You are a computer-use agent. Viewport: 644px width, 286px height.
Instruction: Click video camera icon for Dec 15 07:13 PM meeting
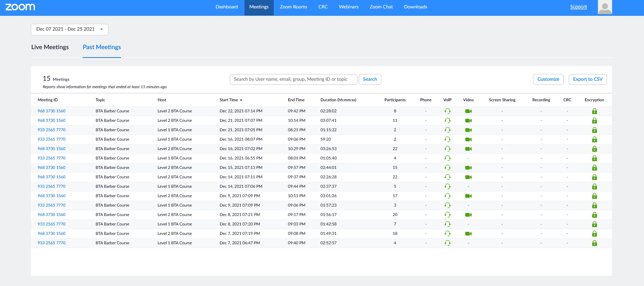click(x=468, y=168)
